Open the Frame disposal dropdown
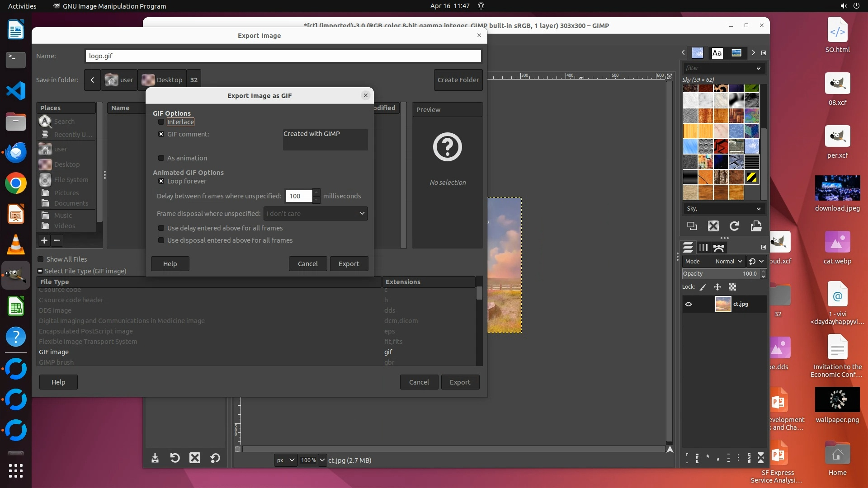868x488 pixels. pos(316,214)
